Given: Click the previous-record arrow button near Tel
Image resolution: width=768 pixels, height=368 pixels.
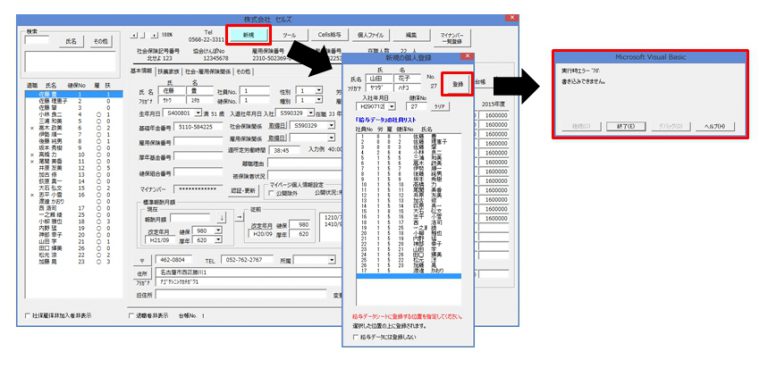Looking at the screenshot, I should coord(134,35).
